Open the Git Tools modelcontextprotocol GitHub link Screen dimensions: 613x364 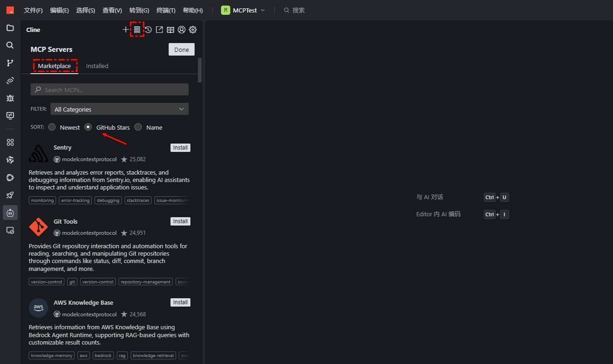point(85,233)
